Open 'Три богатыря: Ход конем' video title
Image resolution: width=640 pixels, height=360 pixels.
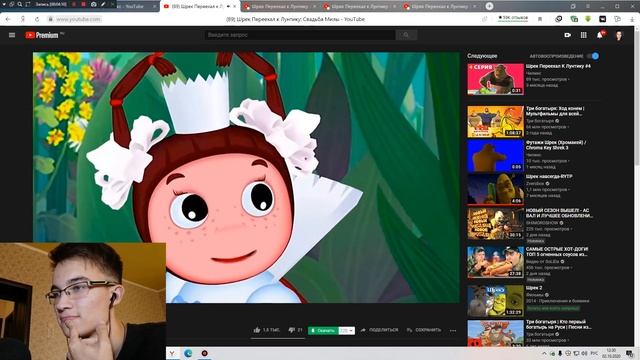[x=555, y=111]
